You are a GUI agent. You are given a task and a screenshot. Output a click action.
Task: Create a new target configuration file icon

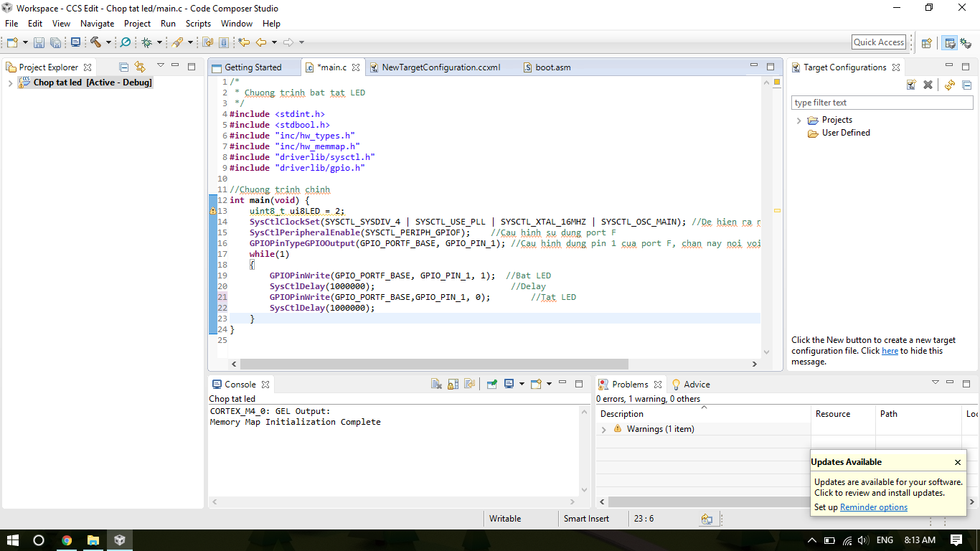(911, 85)
